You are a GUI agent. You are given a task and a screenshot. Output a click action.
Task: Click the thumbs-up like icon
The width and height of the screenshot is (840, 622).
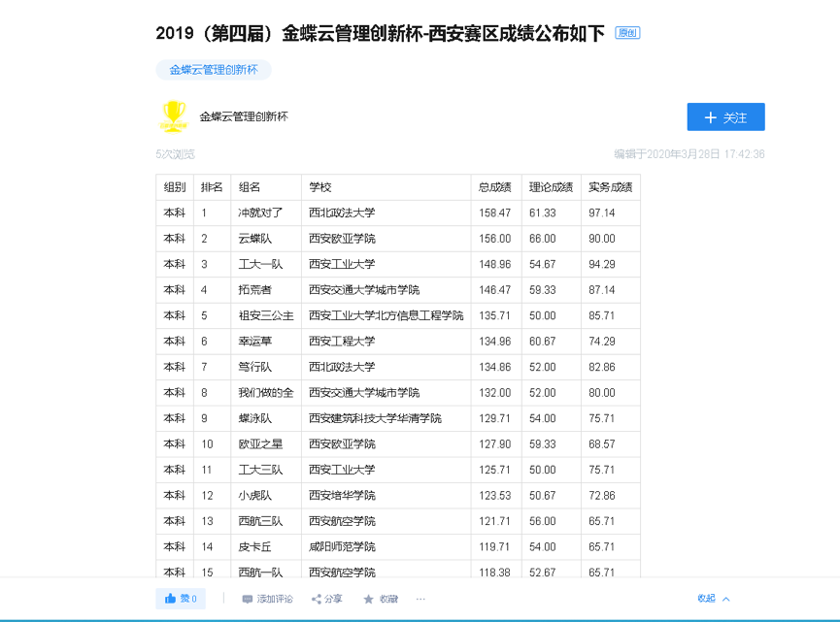[171, 599]
